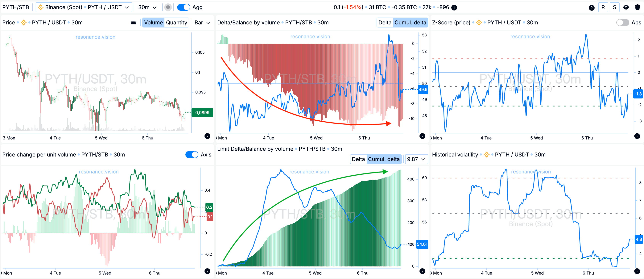The width and height of the screenshot is (644, 279).
Task: Click the S button in top bar
Action: [614, 7]
